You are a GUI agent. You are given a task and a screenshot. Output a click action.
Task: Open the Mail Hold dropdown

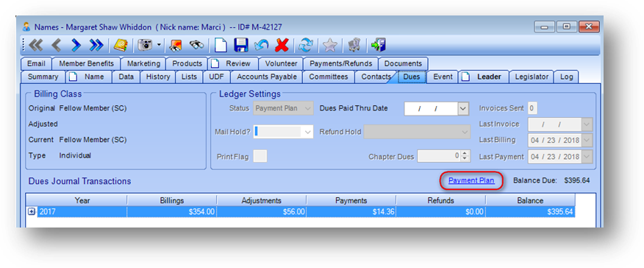click(307, 132)
